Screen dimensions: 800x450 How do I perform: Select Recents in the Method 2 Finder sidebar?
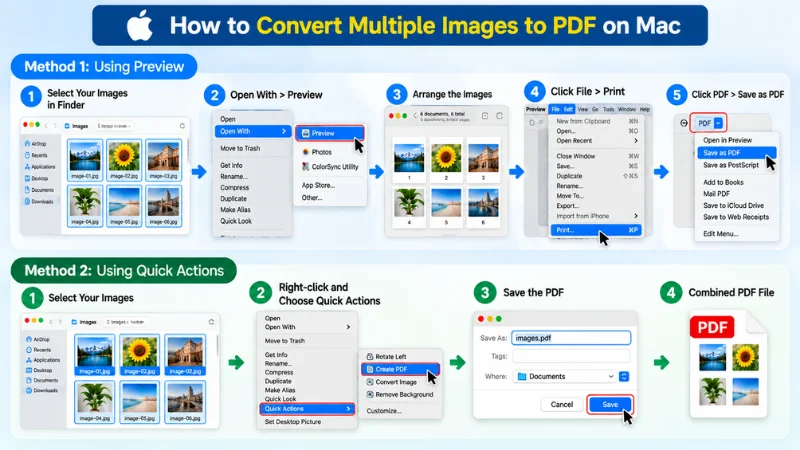[38, 349]
